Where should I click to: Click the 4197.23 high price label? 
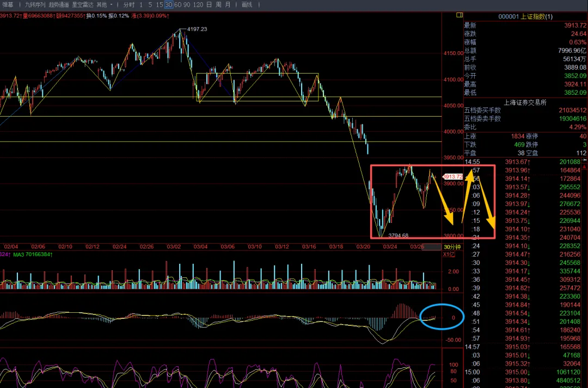[197, 29]
